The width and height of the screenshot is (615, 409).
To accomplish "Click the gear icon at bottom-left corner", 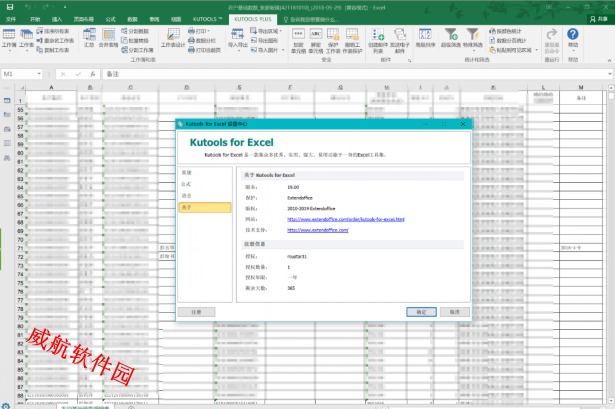I will click(5, 406).
